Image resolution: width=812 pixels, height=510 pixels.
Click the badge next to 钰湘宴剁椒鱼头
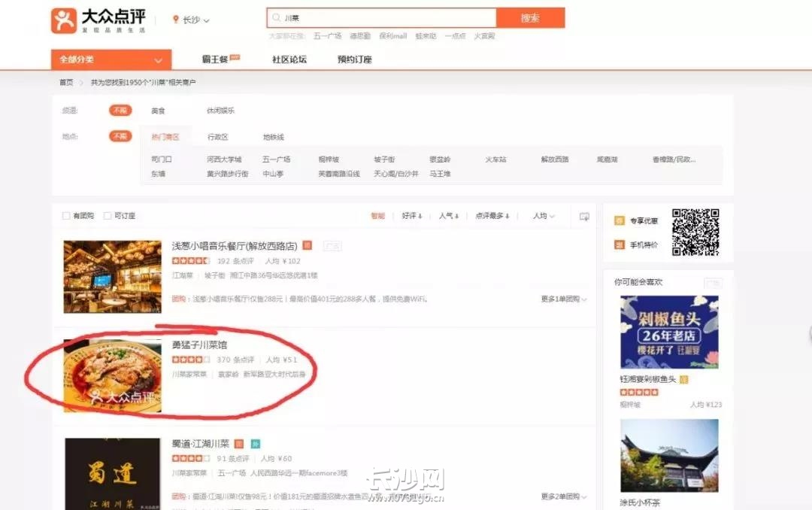point(683,379)
